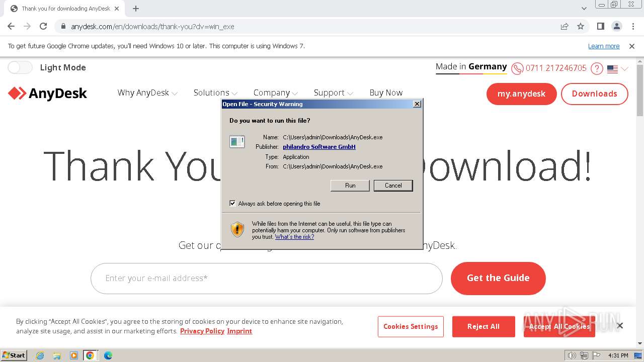
Task: Click the security shield warning icon
Action: point(237,229)
